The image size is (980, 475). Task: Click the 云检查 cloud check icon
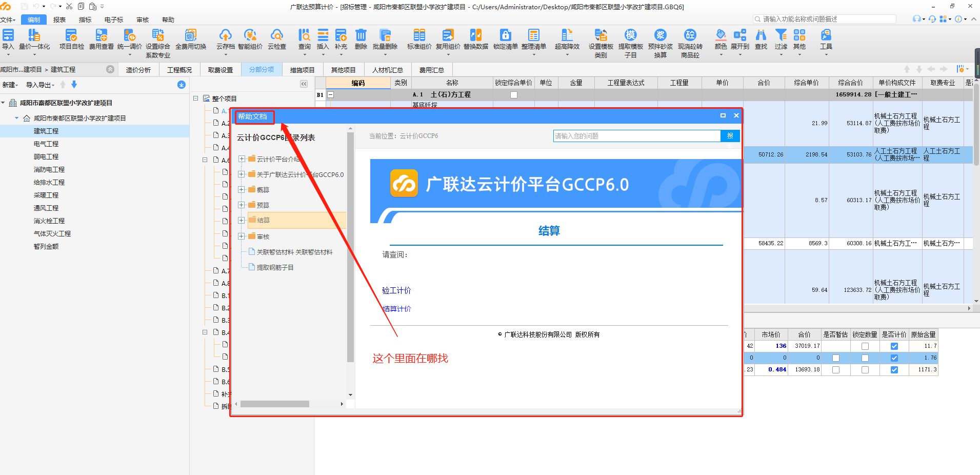point(277,35)
